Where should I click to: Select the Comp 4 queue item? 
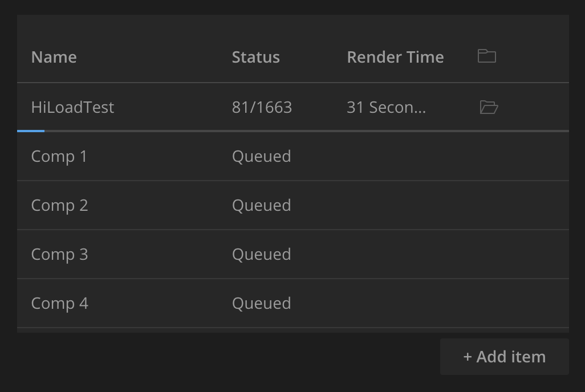coord(293,303)
